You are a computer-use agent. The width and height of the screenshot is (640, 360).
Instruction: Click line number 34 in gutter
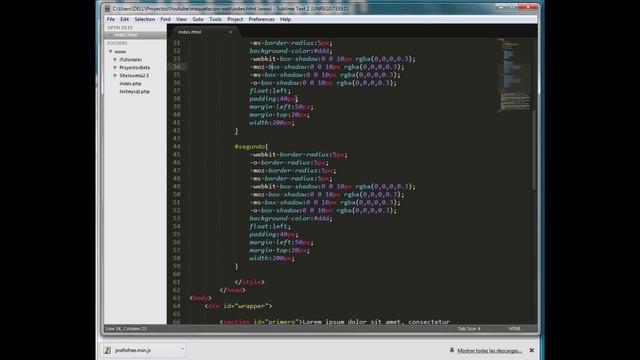click(176, 67)
